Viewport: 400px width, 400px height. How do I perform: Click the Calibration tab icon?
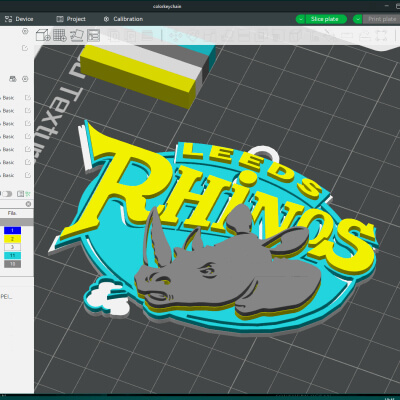[106, 19]
